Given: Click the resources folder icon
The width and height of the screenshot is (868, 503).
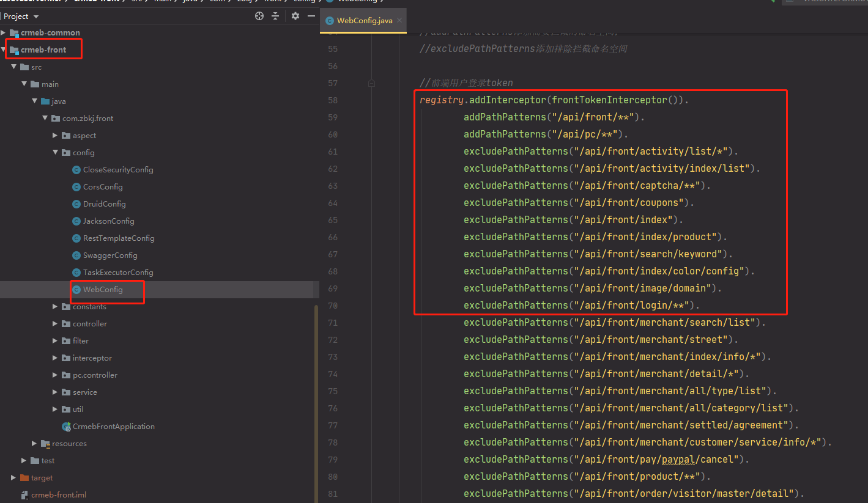Looking at the screenshot, I should [x=45, y=443].
